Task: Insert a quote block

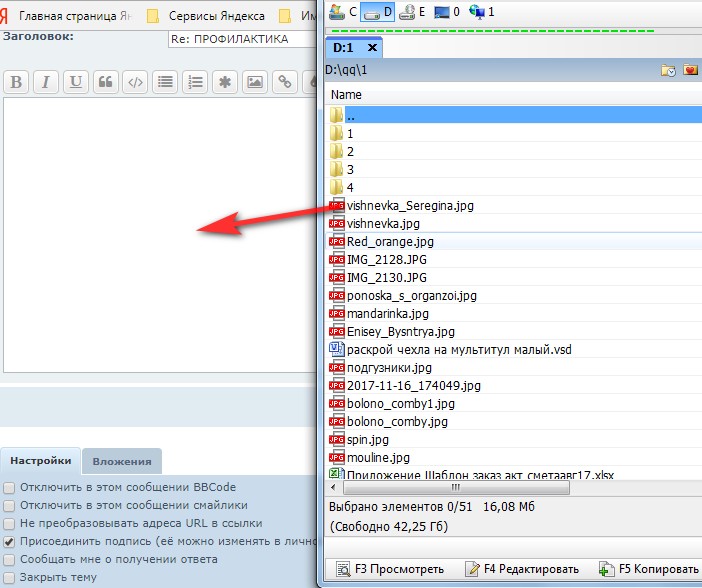Action: tap(106, 82)
